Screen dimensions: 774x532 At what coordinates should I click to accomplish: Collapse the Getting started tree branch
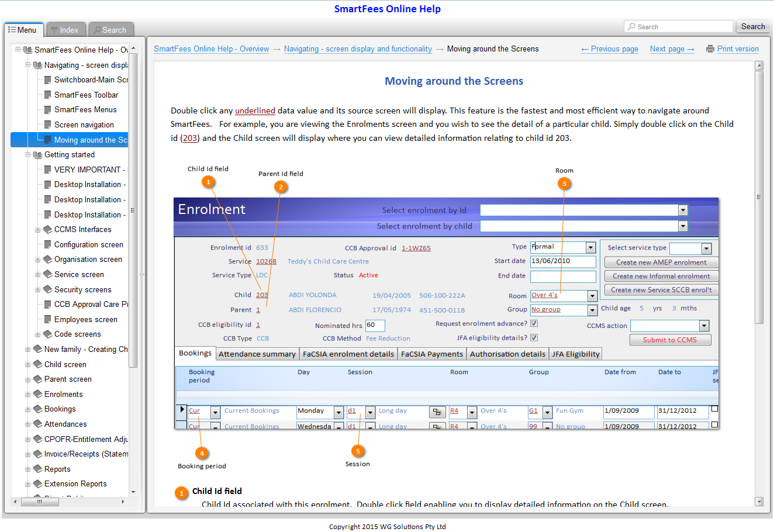28,155
